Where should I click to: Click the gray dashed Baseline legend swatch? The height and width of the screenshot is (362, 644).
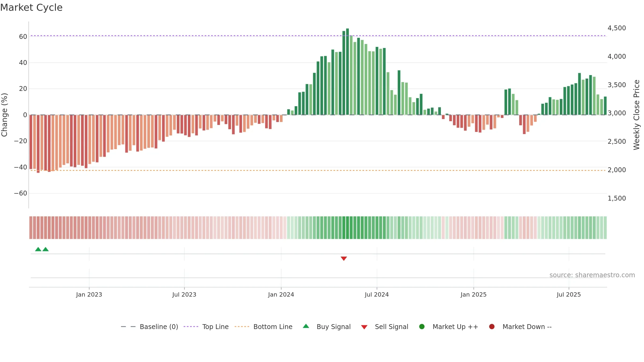coord(128,327)
